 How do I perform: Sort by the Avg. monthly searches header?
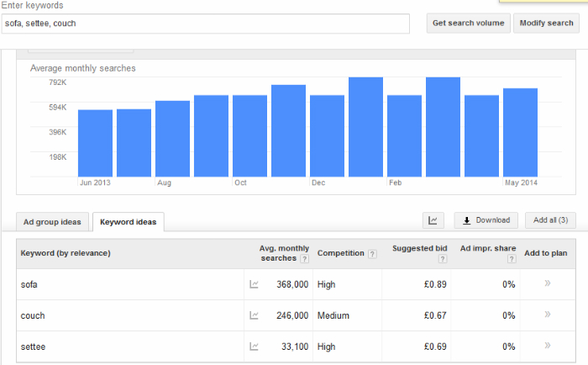[x=284, y=253]
